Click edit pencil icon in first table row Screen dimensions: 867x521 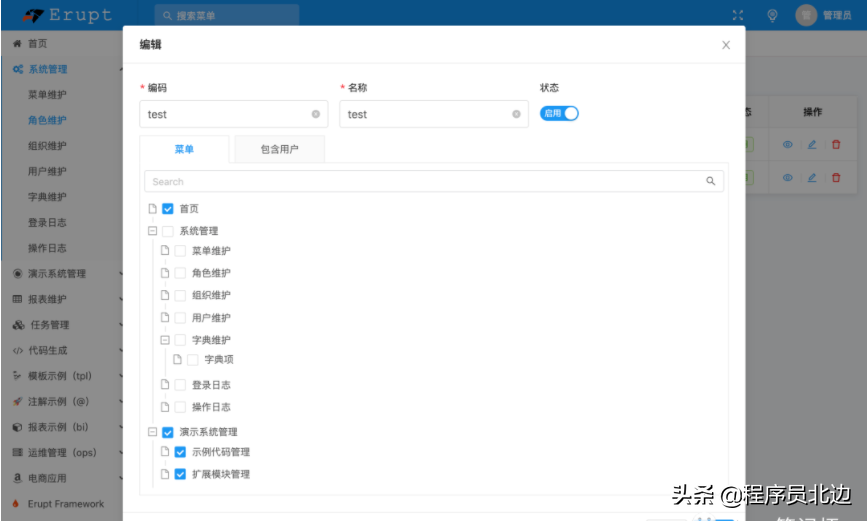coord(812,145)
